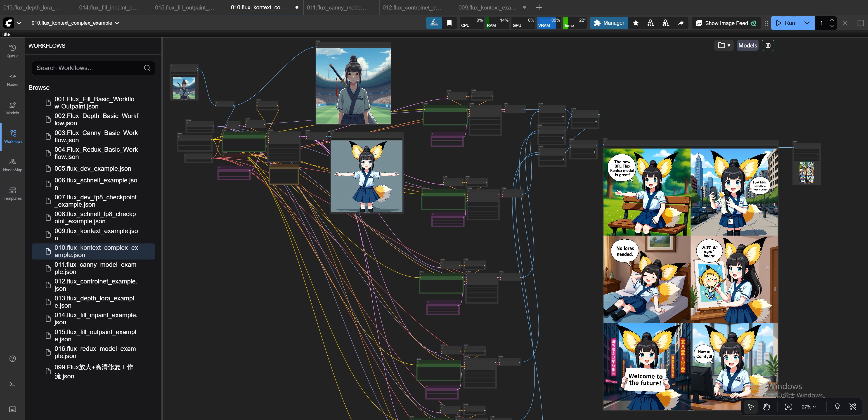Click the bookmark icon in top toolbar
Screen dimensions: 868x420
pos(449,23)
